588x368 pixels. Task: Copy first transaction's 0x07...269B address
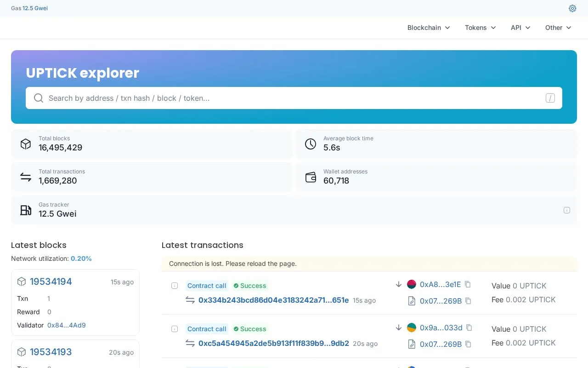[x=468, y=301]
